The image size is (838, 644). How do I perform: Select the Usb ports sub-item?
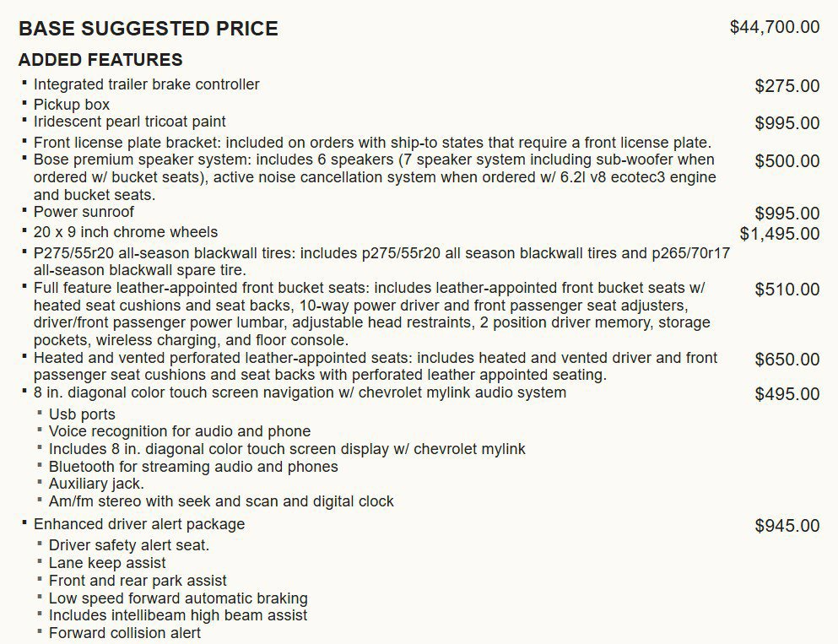(x=82, y=414)
